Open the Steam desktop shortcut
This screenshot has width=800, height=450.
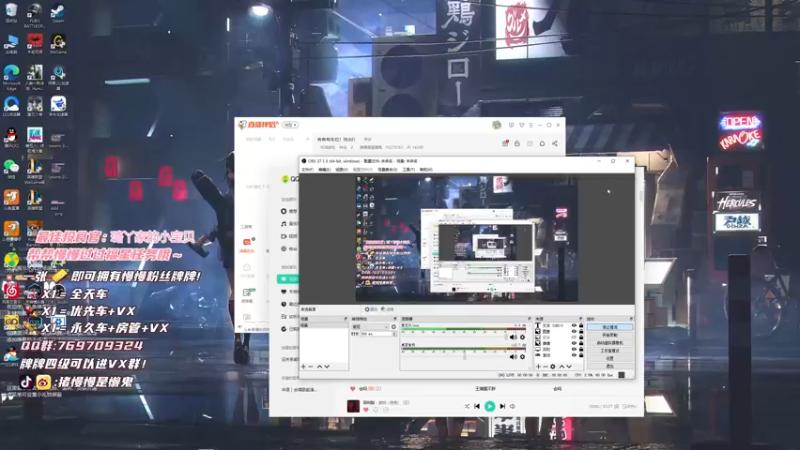58,12
